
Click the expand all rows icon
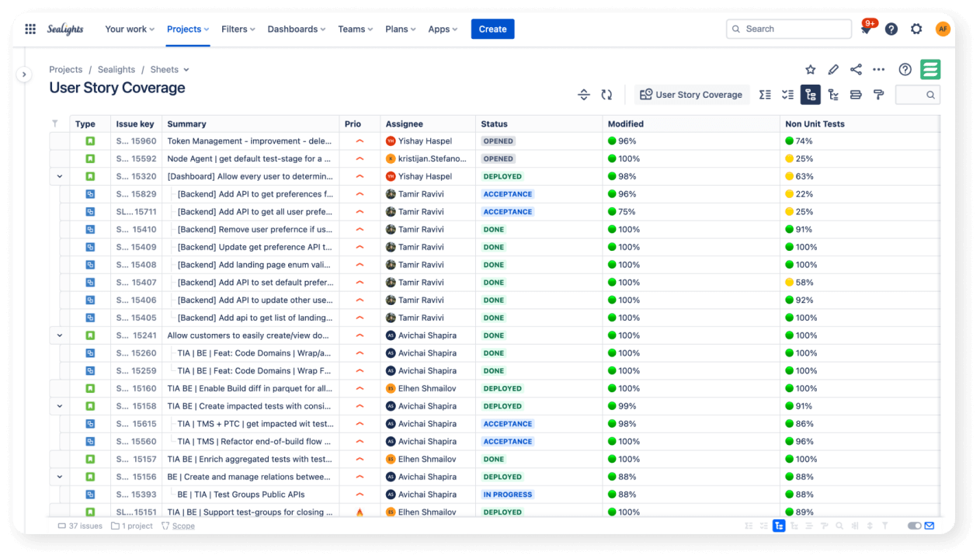pyautogui.click(x=583, y=94)
